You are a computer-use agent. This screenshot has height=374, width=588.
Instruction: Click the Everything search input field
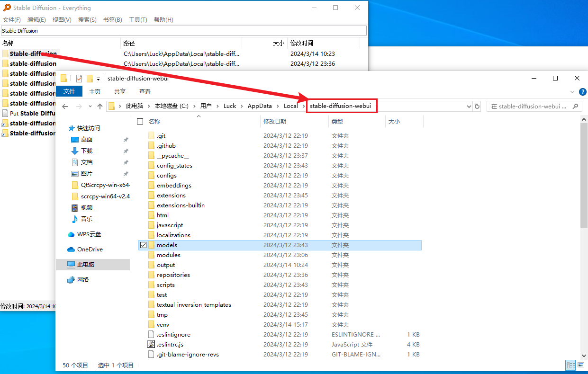[183, 31]
